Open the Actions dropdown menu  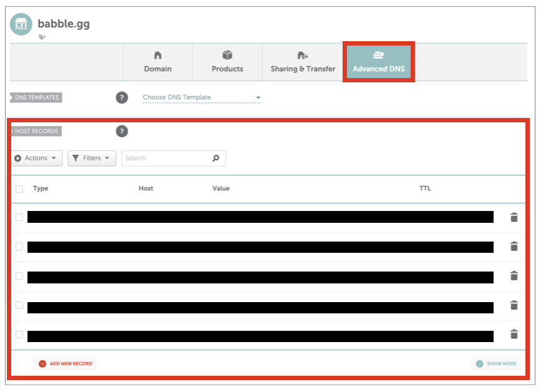[37, 159]
